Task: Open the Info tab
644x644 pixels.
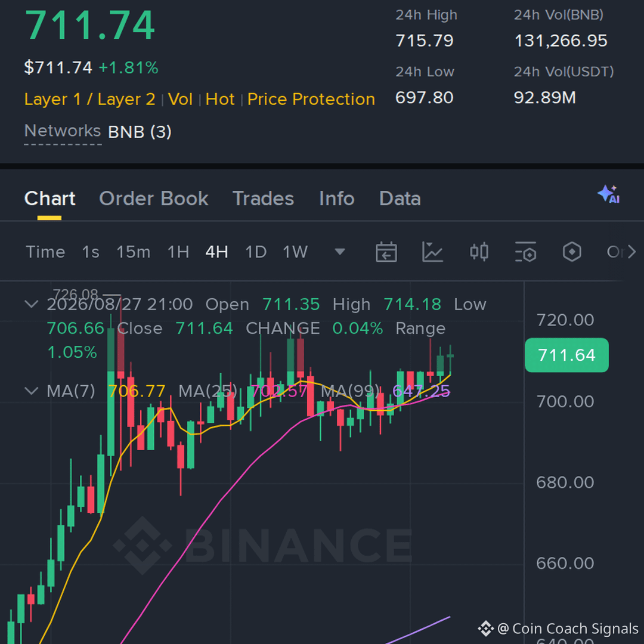Action: [337, 199]
